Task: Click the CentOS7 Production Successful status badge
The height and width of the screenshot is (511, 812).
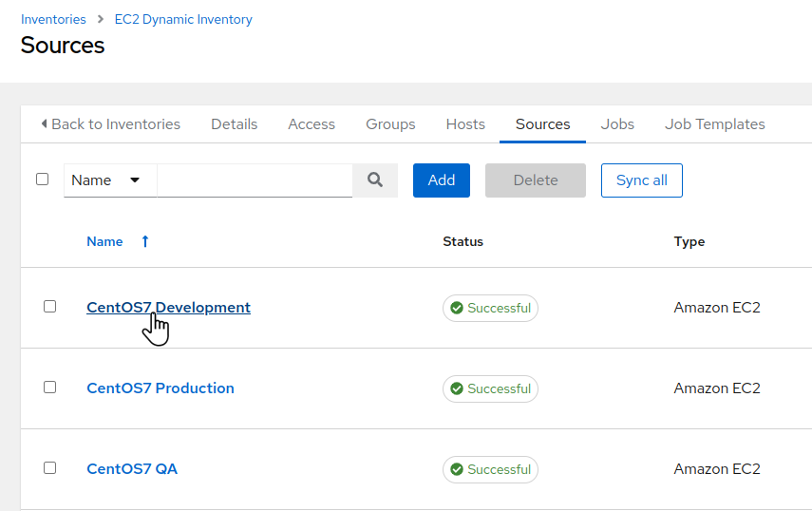Action: click(490, 388)
